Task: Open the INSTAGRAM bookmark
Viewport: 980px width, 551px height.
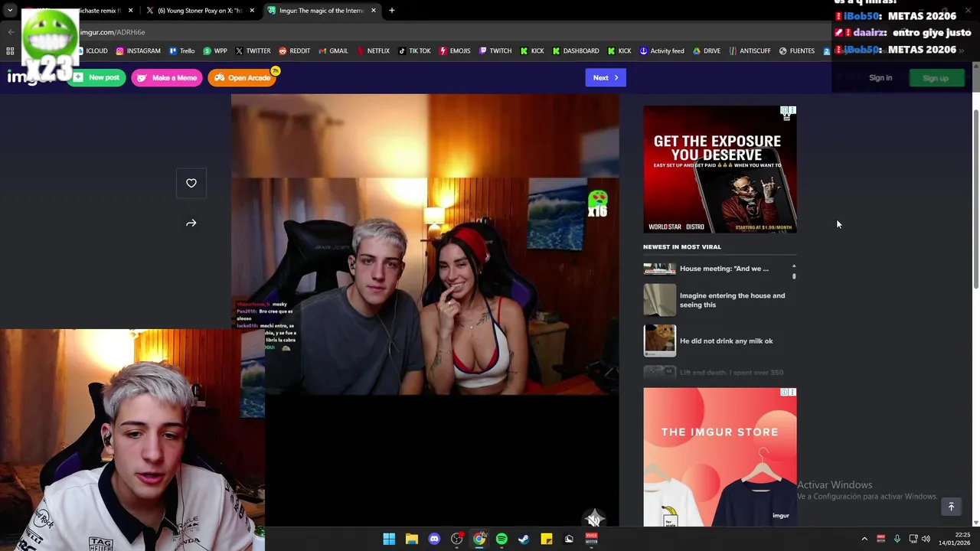Action: click(138, 51)
